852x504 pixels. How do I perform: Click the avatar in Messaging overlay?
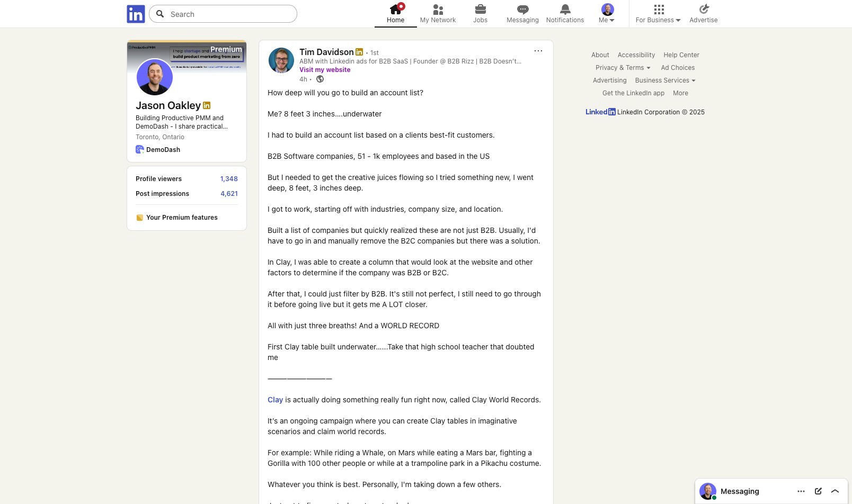coord(708,491)
